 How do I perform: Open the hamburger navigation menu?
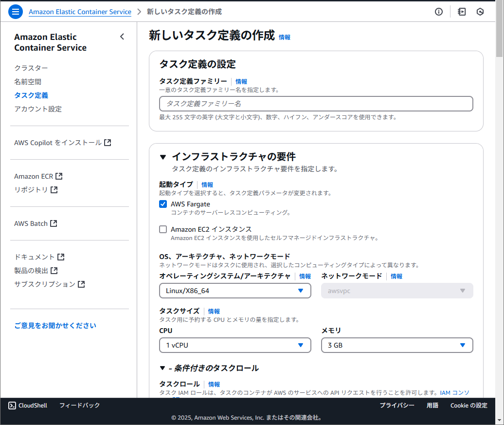(16, 12)
